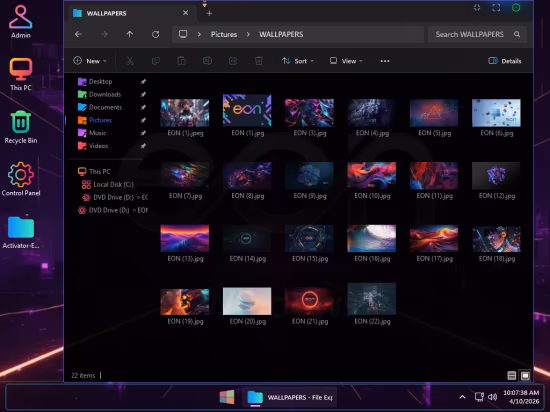
Task: Click the search magnifier icon
Action: 517,34
